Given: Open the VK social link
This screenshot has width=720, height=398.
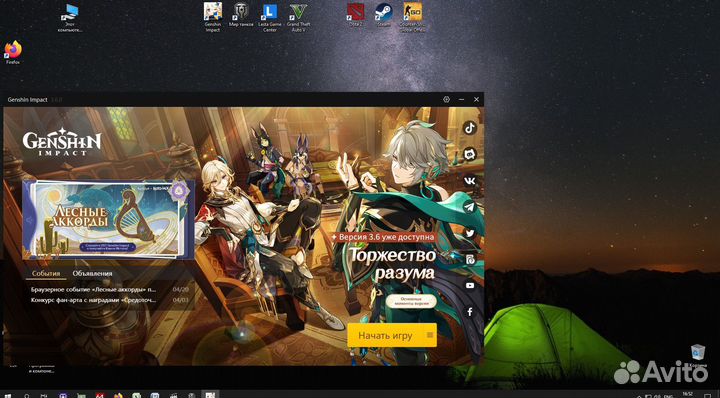Looking at the screenshot, I should 469,181.
